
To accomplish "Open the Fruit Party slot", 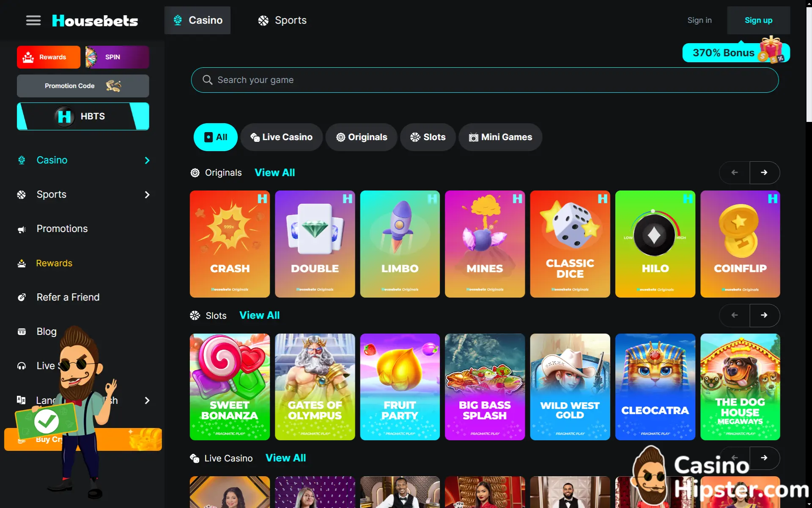I will point(400,387).
